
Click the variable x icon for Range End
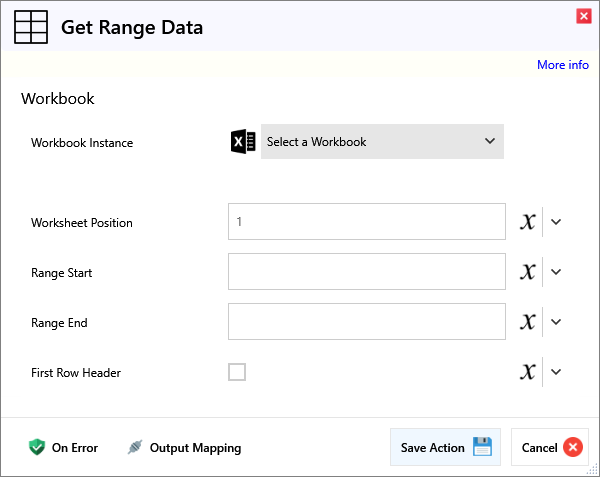tap(528, 322)
